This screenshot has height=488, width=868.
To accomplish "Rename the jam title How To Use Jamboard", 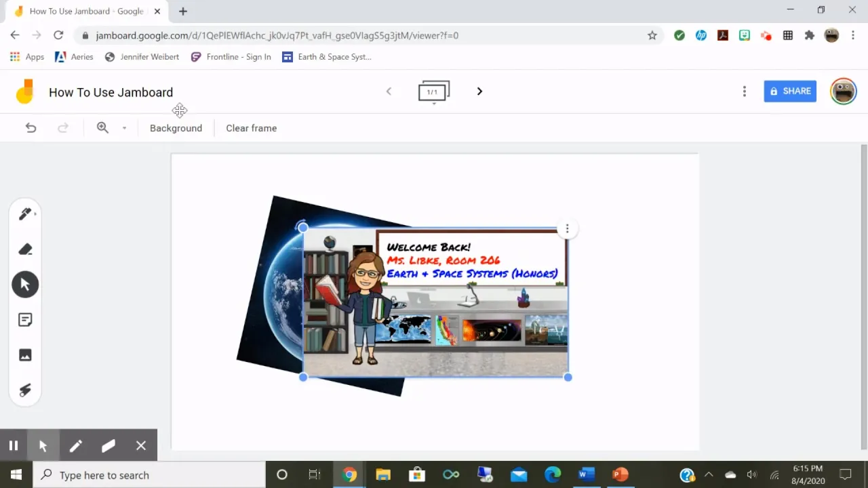I will [x=111, y=92].
